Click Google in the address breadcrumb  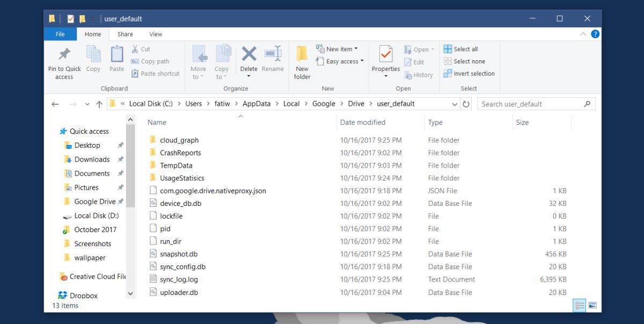click(x=324, y=104)
